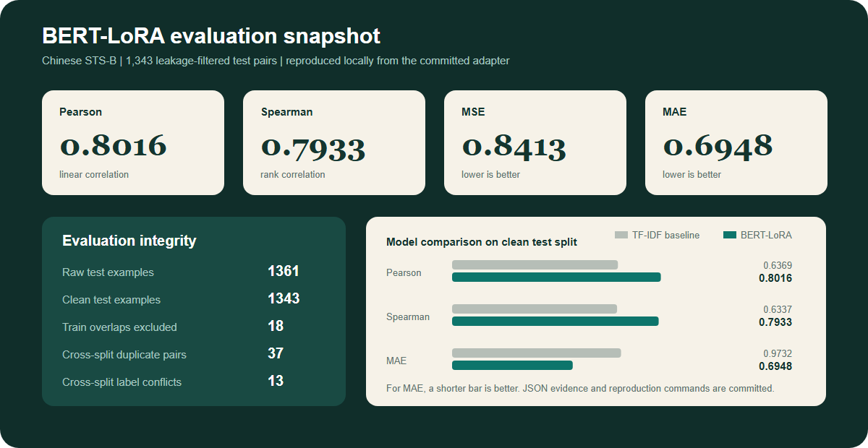This screenshot has height=448, width=868.
Task: Click the 'linear correlation' caption
Action: click(94, 174)
